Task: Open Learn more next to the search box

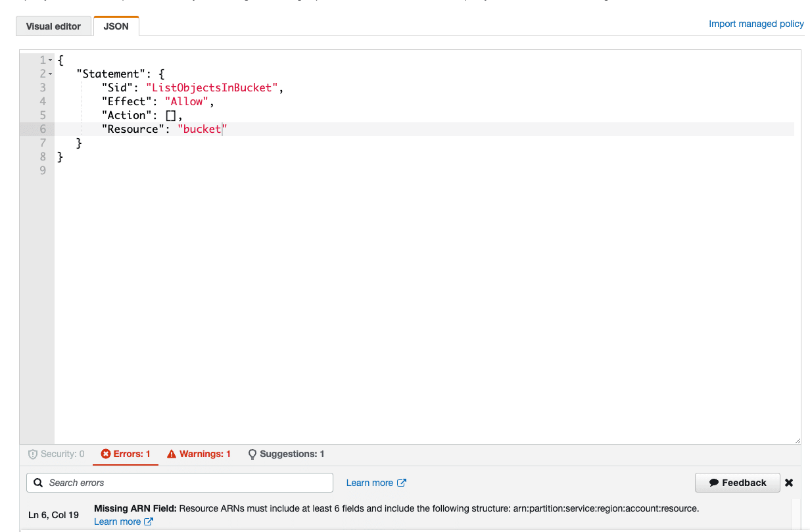Action: pyautogui.click(x=368, y=482)
